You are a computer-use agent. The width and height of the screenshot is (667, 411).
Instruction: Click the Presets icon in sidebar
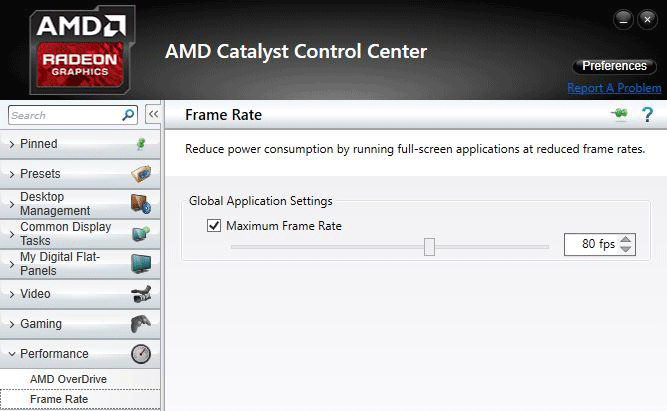pos(141,174)
